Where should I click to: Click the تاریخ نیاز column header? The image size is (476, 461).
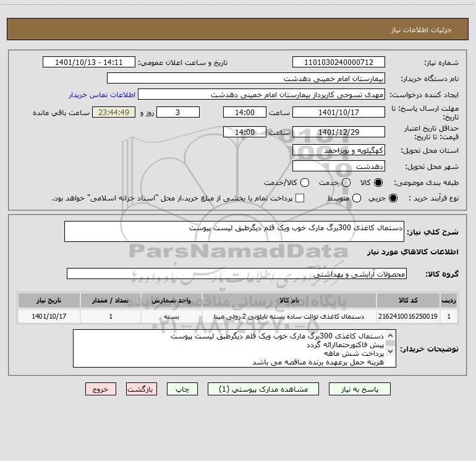49,300
